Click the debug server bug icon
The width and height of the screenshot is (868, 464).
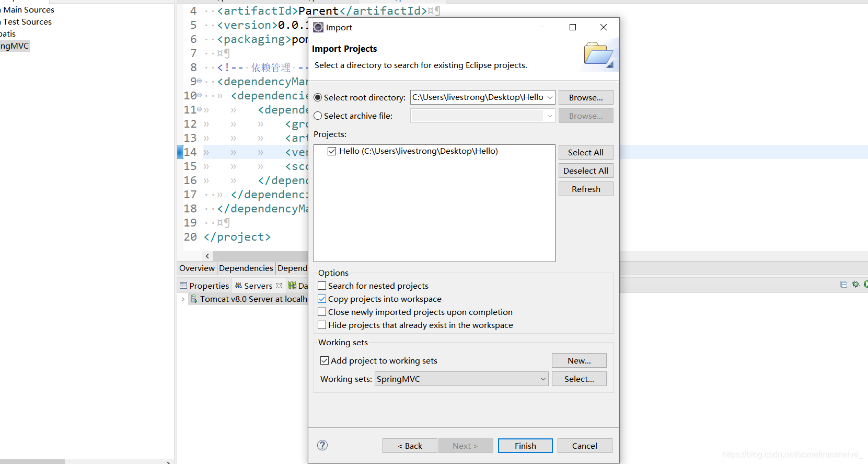855,284
